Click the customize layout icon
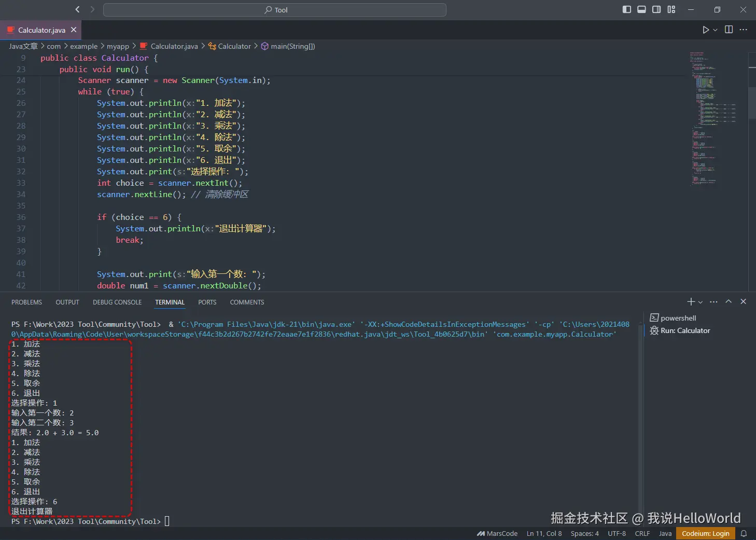756x540 pixels. click(x=671, y=9)
